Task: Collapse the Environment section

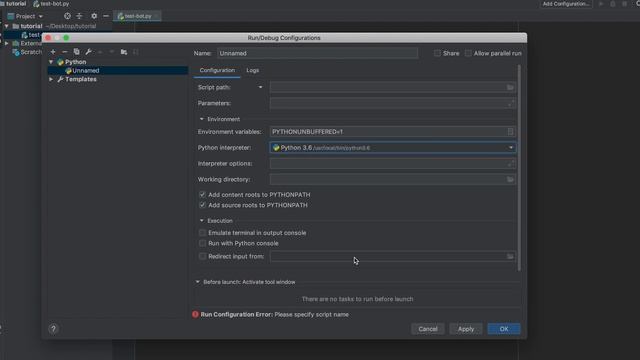Action: pos(202,119)
